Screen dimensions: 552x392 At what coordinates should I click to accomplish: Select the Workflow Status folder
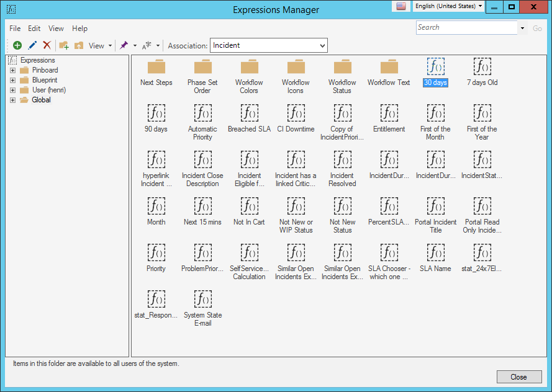(x=342, y=77)
